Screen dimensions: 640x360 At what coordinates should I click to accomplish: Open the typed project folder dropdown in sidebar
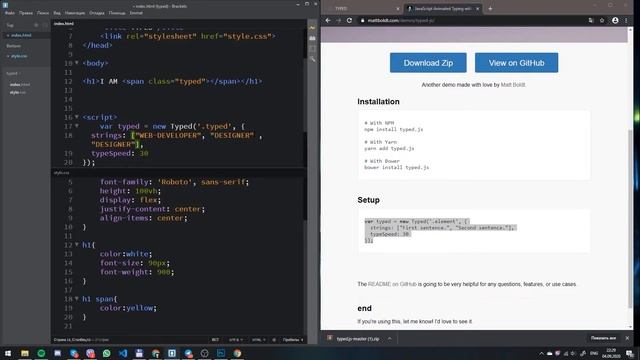click(13, 73)
